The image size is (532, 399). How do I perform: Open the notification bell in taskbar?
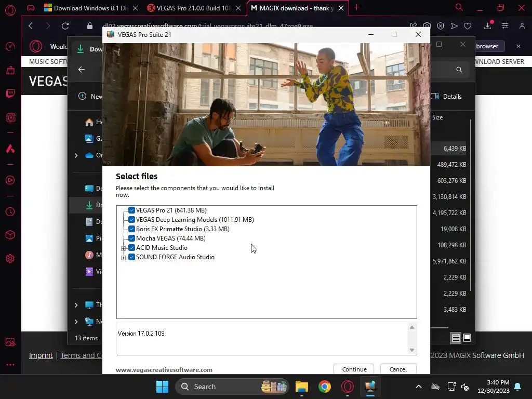click(x=518, y=387)
